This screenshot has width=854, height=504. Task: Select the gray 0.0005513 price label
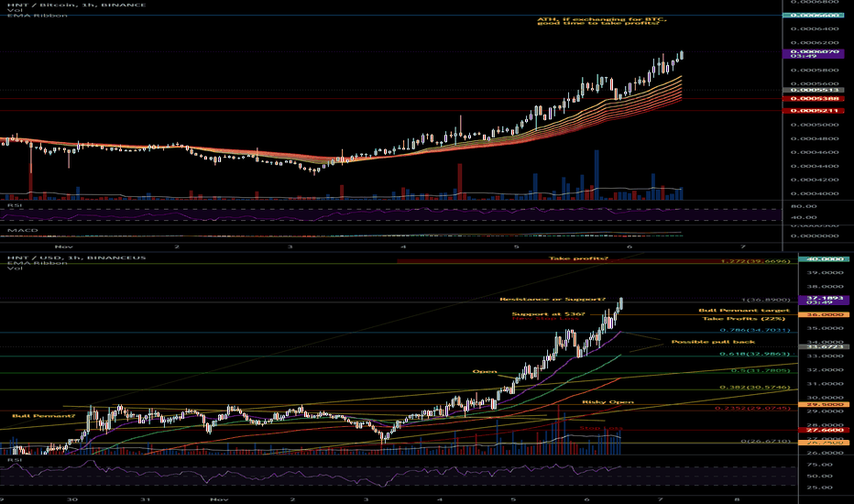pyautogui.click(x=813, y=90)
